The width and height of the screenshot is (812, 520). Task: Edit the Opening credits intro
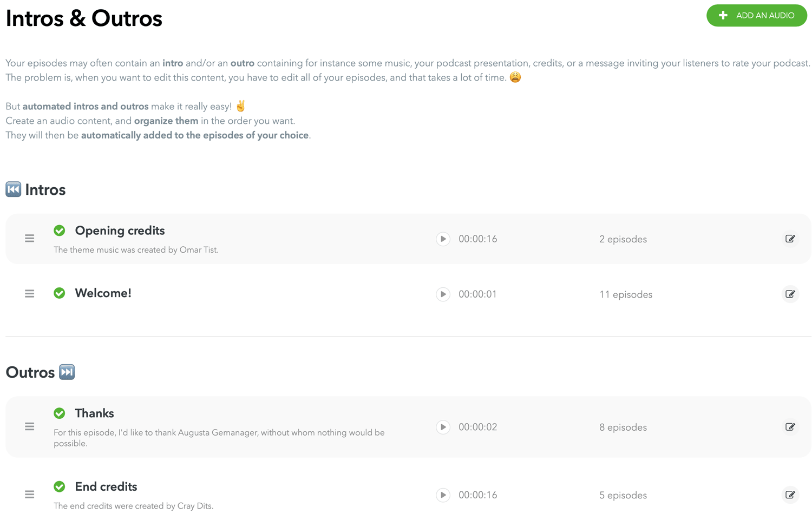[x=790, y=238]
